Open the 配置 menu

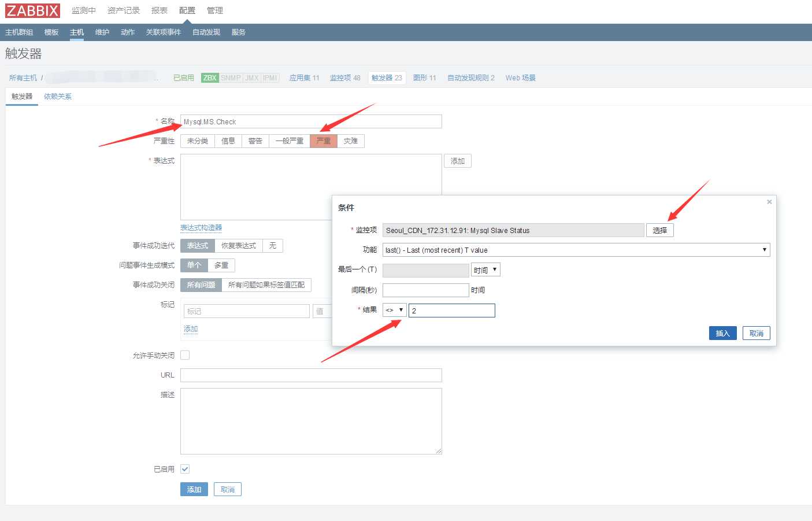coord(187,10)
